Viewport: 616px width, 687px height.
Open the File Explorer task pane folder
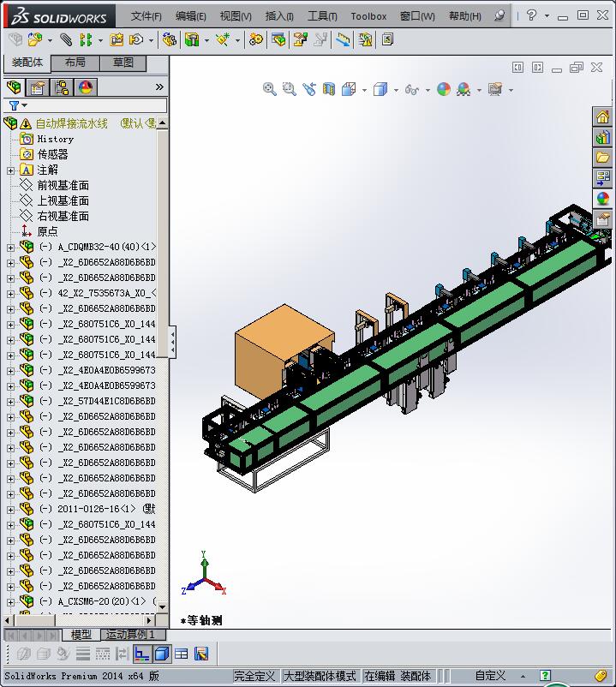[x=603, y=158]
